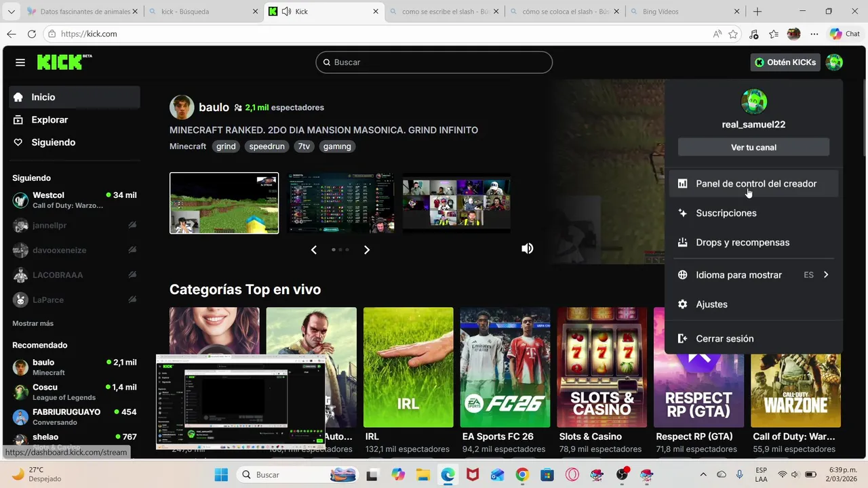The image size is (868, 488).
Task: Click the grind tag
Action: (226, 146)
